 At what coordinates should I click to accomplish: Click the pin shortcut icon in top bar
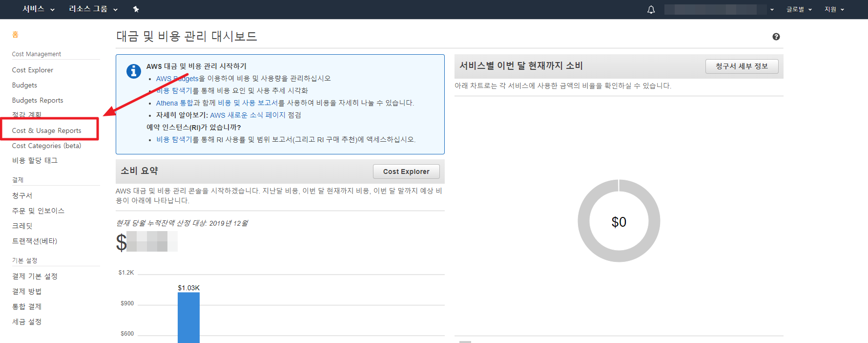pyautogui.click(x=136, y=9)
